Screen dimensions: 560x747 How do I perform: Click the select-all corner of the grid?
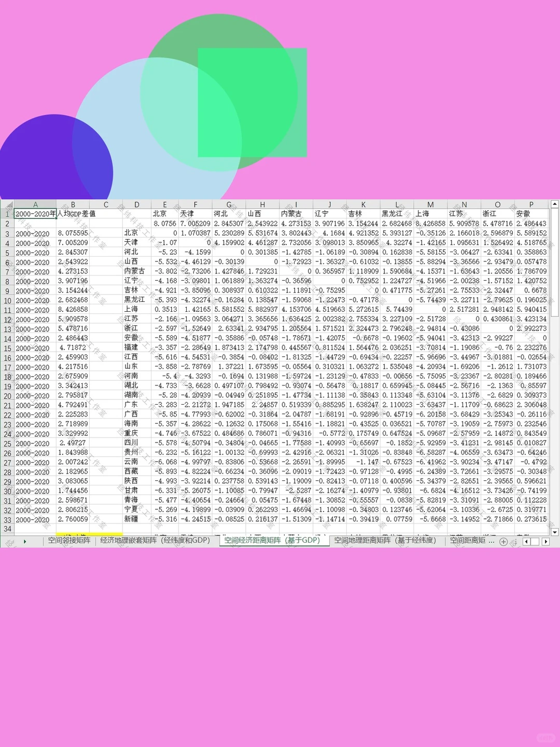(7, 204)
